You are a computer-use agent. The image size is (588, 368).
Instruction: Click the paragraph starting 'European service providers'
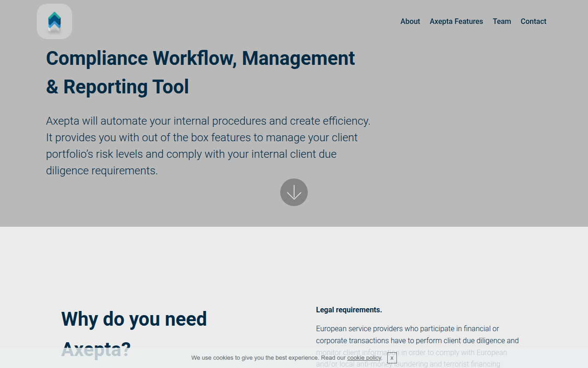click(x=418, y=346)
